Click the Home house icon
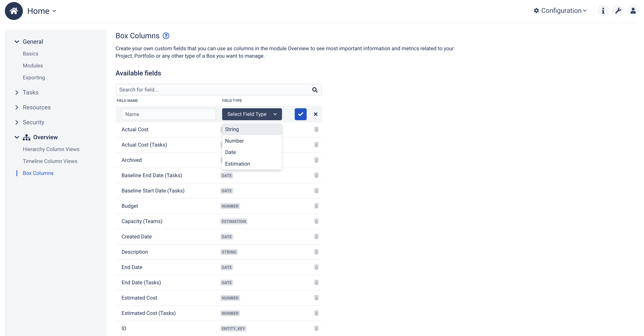This screenshot has width=644, height=336. point(14,11)
